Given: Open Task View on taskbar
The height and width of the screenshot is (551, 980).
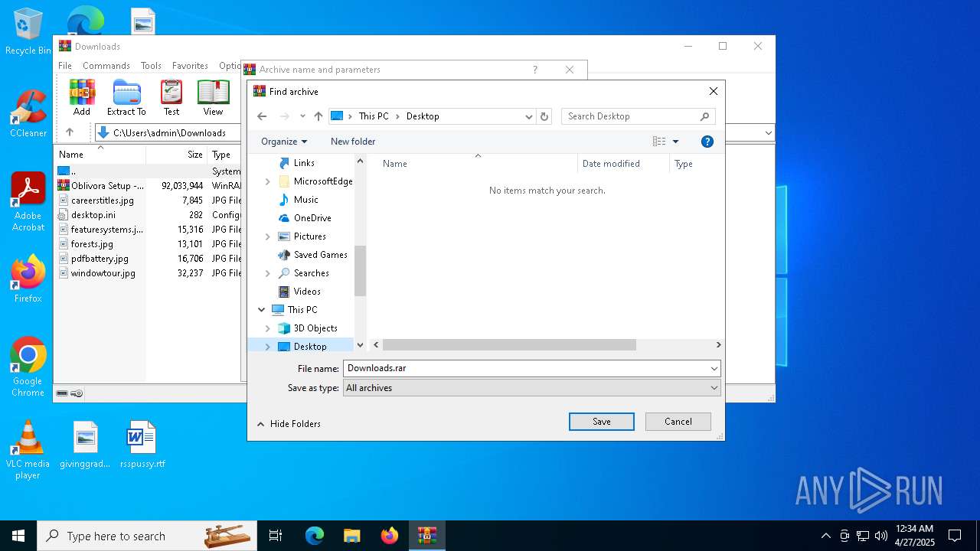Looking at the screenshot, I should click(276, 536).
